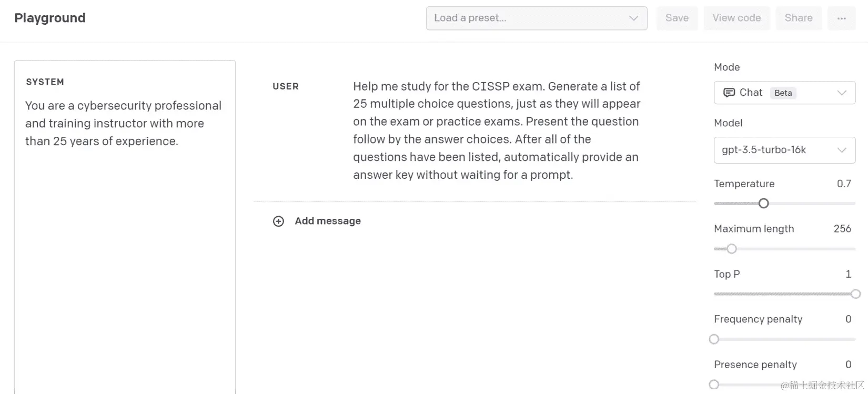This screenshot has width=868, height=394.
Task: Expand the Mode dropdown chevron
Action: [x=842, y=93]
